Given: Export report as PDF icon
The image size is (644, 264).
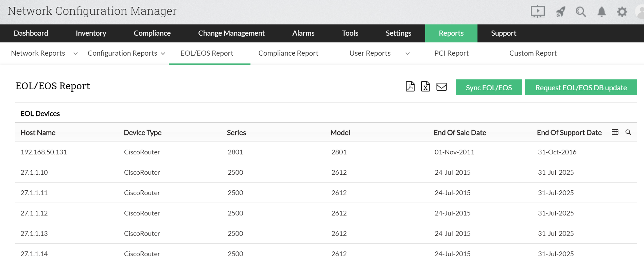Looking at the screenshot, I should pyautogui.click(x=410, y=87).
